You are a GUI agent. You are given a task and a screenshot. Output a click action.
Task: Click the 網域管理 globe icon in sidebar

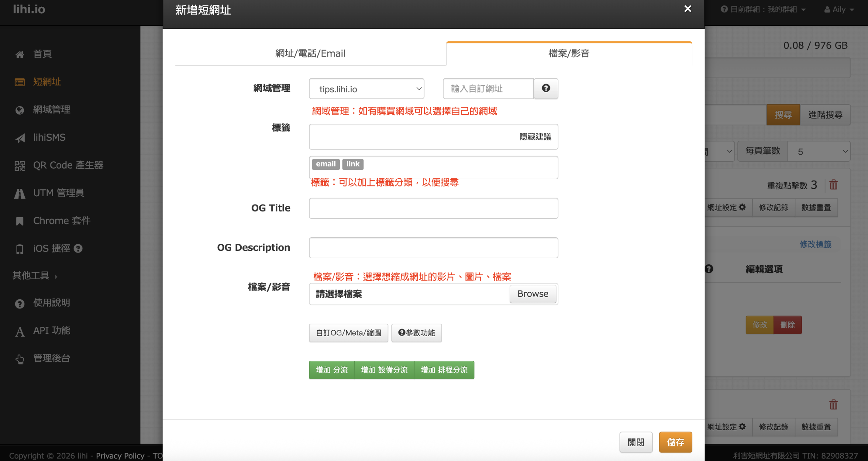pos(20,110)
